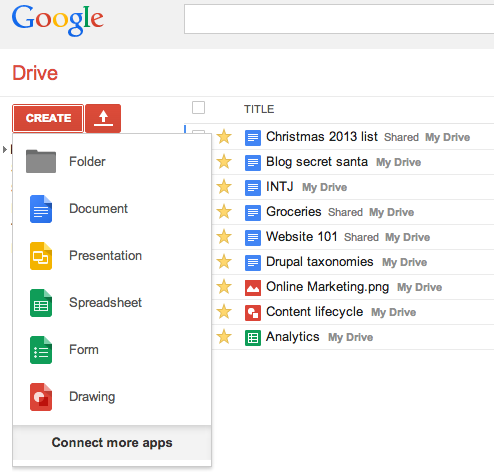
Task: Unstar the Website 101 document
Action: point(224,237)
